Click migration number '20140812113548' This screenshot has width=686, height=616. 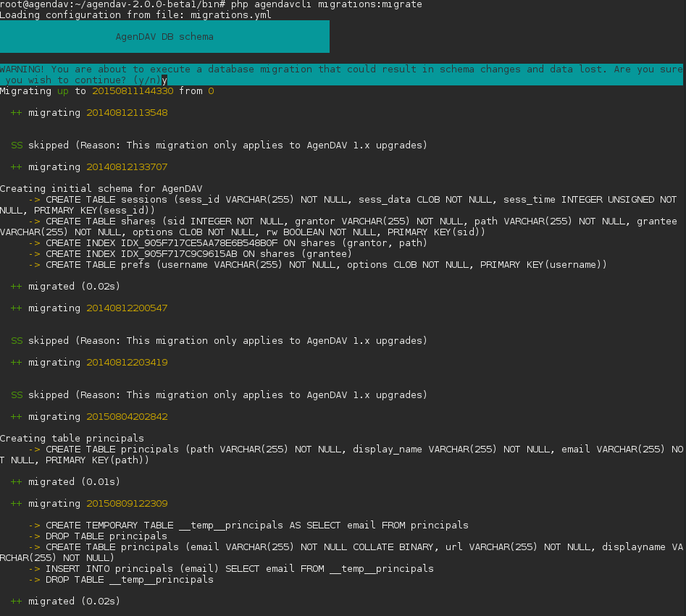127,113
